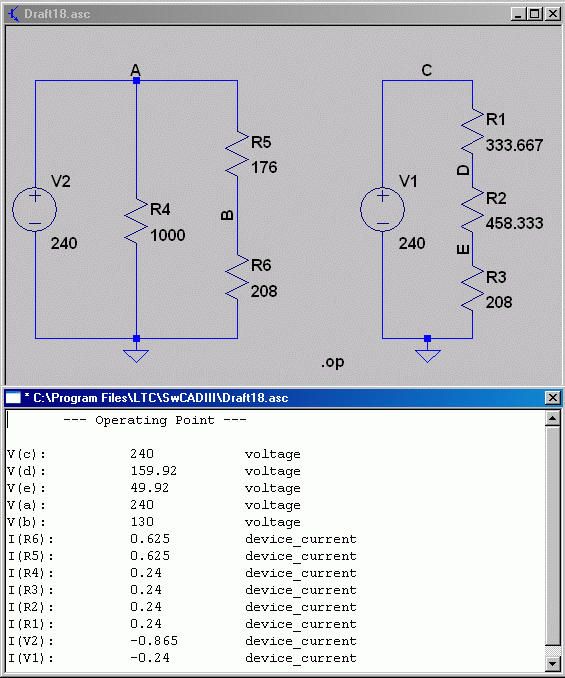The height and width of the screenshot is (678, 565).
Task: Click the scroll down arrow in results window
Action: pyautogui.click(x=553, y=663)
